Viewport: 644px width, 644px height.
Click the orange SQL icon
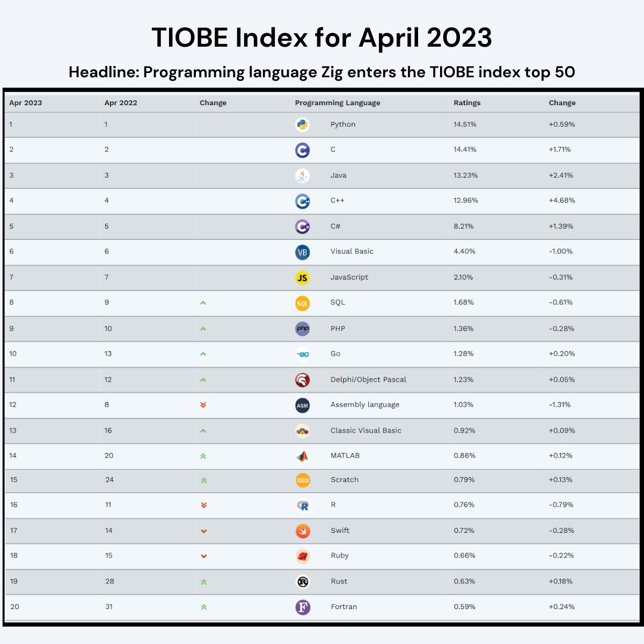click(x=302, y=303)
